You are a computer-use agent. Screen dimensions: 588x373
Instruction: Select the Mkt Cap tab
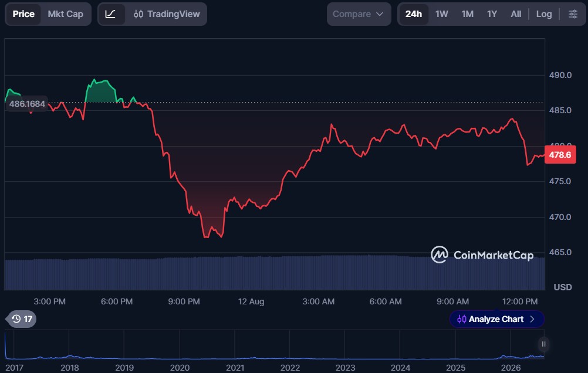(x=65, y=14)
